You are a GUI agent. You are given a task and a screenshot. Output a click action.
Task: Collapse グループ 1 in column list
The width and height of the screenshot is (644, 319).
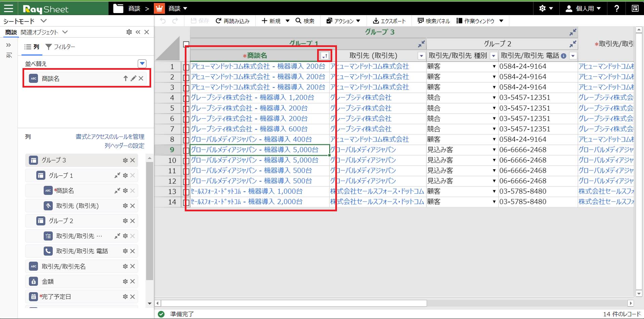click(x=117, y=175)
